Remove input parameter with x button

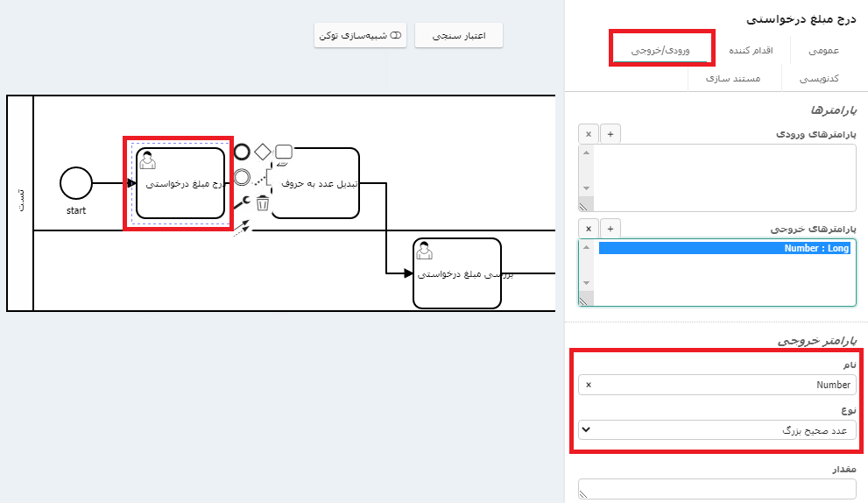589,133
